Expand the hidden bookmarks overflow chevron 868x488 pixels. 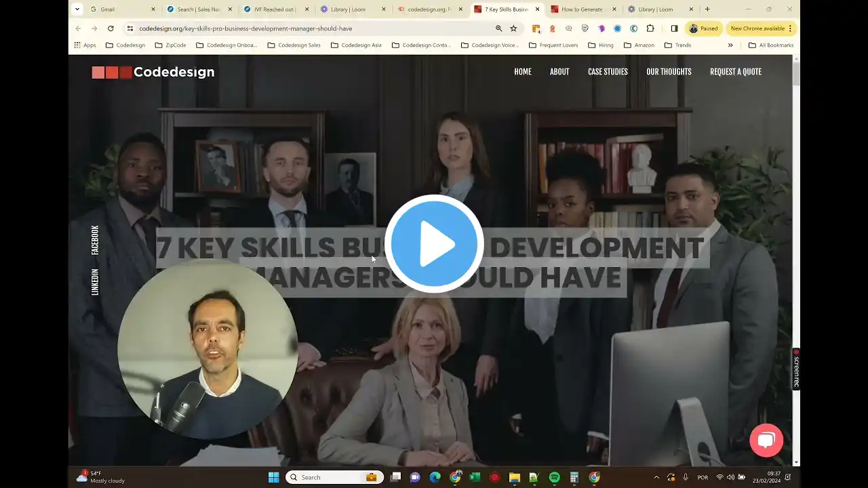point(730,45)
